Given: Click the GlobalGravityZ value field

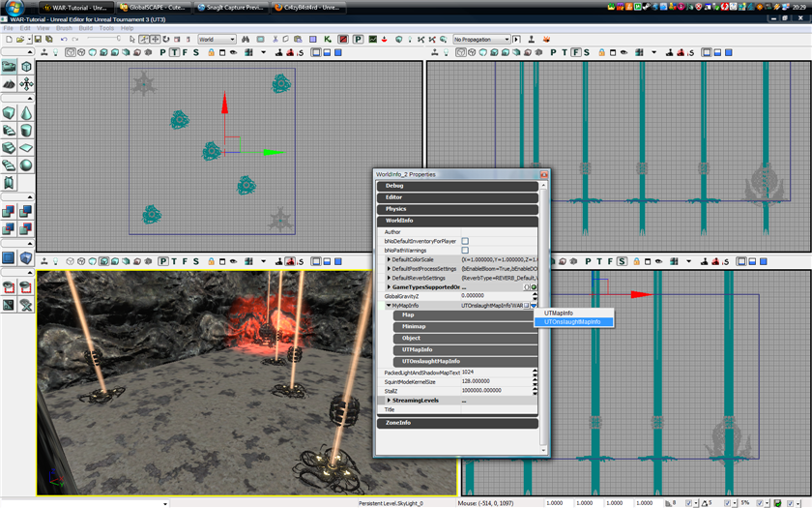Looking at the screenshot, I should coord(497,296).
